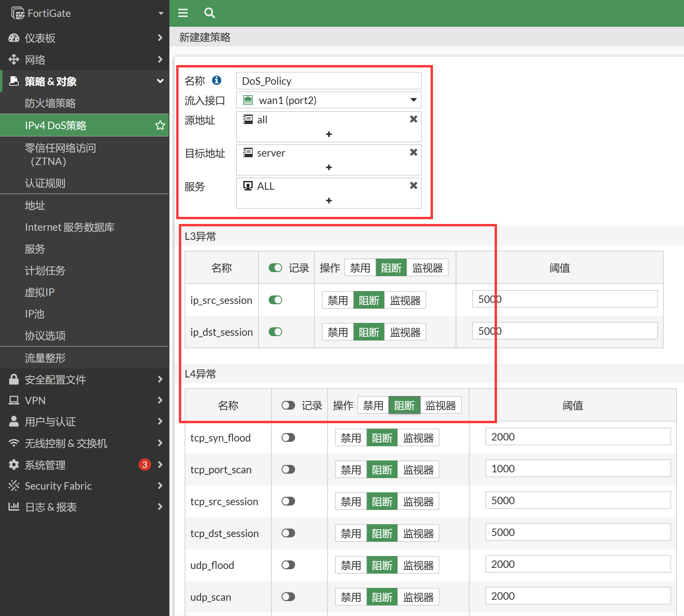Toggle the L4异常 header 记录 switch
Viewport: 684px width, 616px height.
coord(288,405)
